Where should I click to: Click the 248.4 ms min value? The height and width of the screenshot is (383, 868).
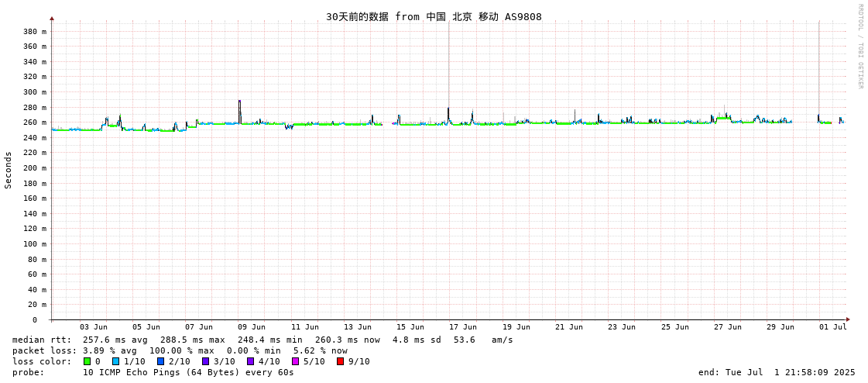tap(270, 340)
